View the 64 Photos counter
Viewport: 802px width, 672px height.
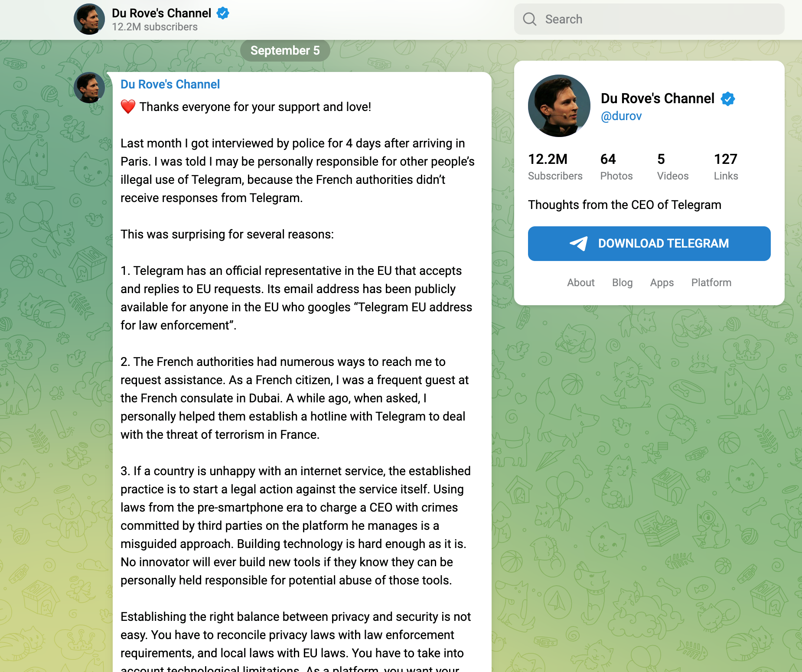tap(616, 166)
